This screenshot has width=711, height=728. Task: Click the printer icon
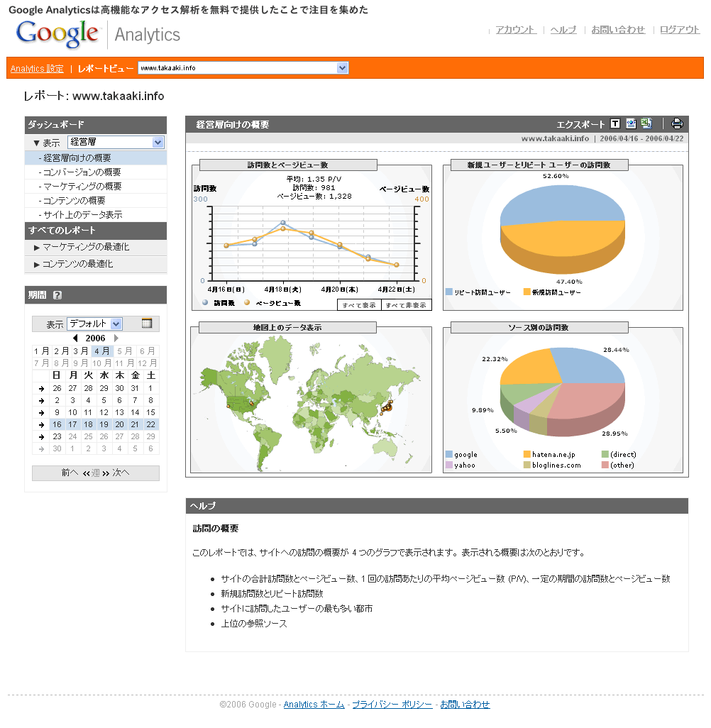677,123
